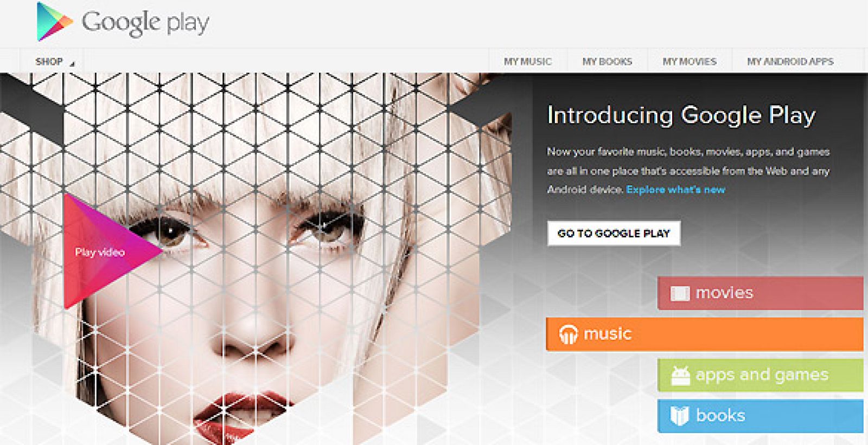Viewport: 868px width, 445px height.
Task: Click the woman's face promo image
Action: point(255,259)
